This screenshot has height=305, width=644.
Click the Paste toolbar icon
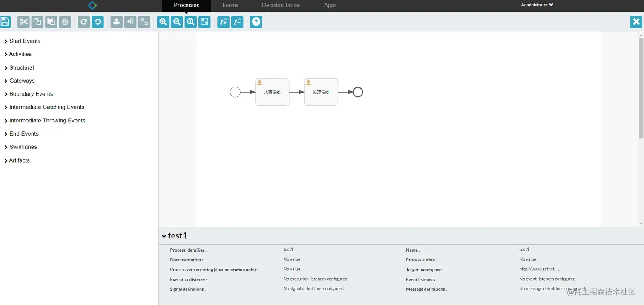click(51, 22)
